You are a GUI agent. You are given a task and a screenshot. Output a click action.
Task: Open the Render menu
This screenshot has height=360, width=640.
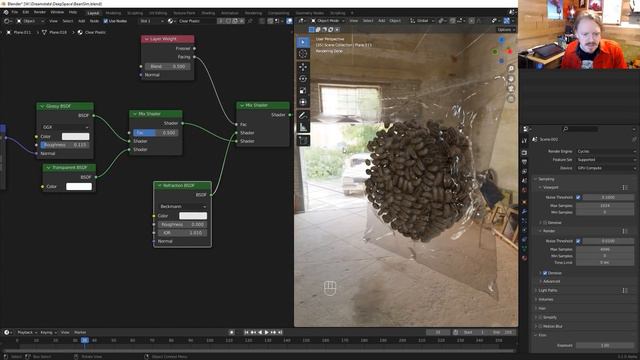(x=40, y=12)
